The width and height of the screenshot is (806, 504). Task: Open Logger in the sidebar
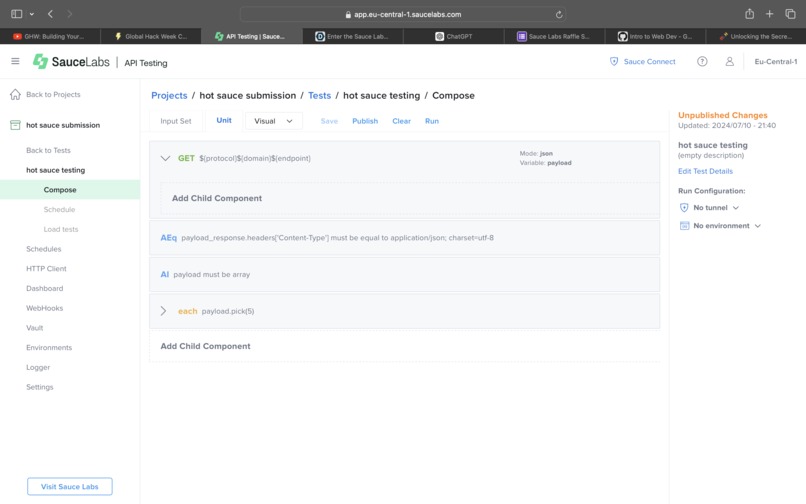(x=38, y=367)
